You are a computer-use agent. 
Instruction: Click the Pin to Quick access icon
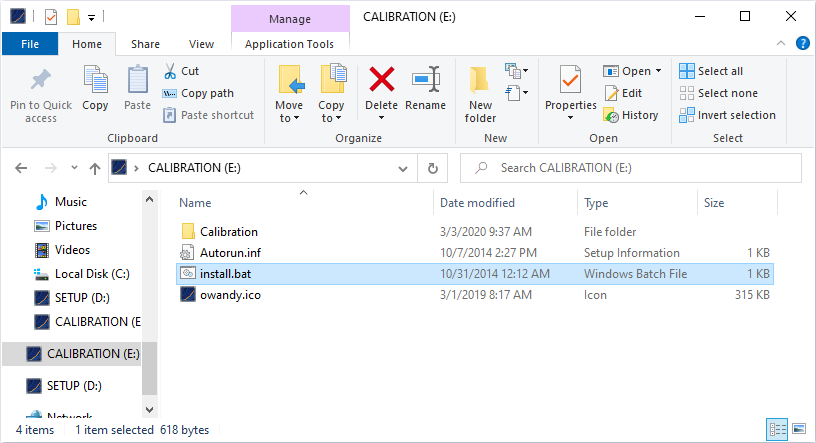(41, 80)
